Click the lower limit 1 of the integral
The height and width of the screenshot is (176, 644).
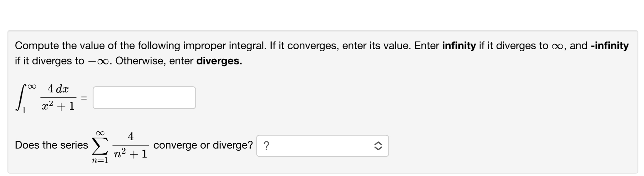coord(24,110)
